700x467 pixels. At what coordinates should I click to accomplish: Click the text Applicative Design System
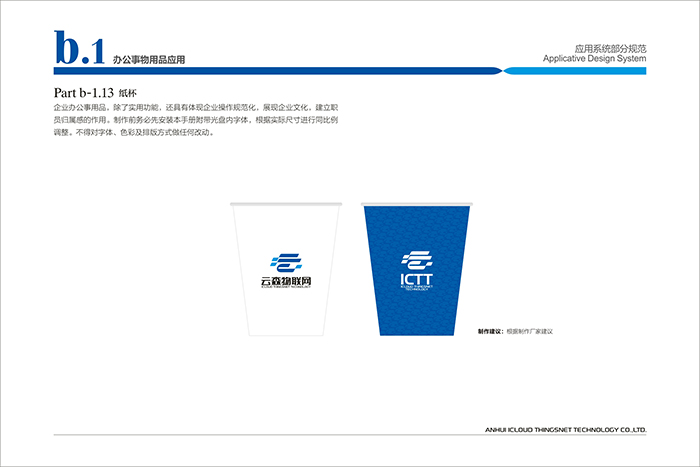(x=594, y=58)
